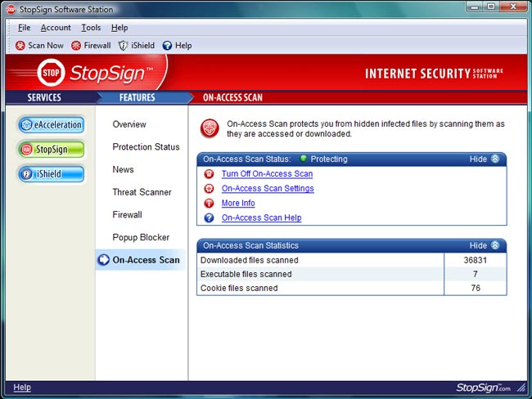
Task: Open the File menu
Action: 24,28
